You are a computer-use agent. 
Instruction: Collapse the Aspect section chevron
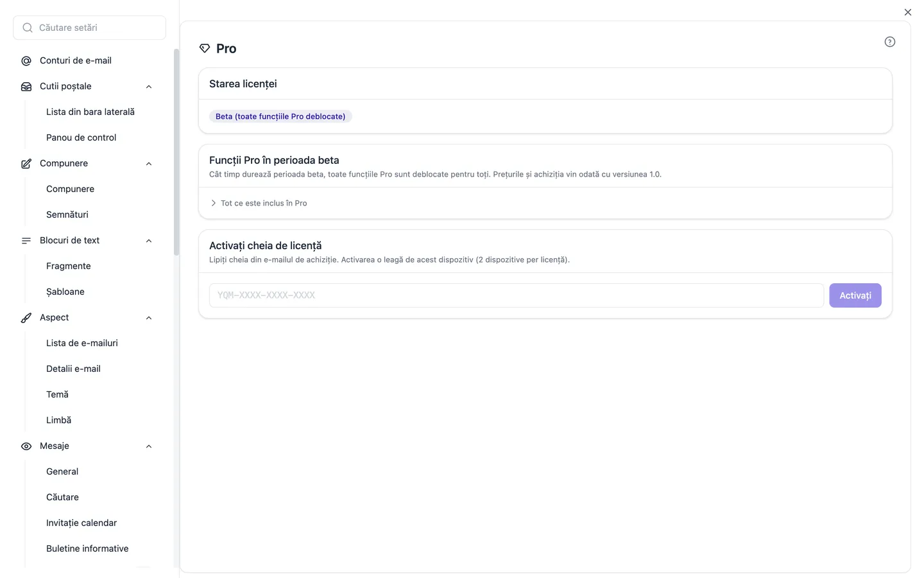[x=149, y=318]
